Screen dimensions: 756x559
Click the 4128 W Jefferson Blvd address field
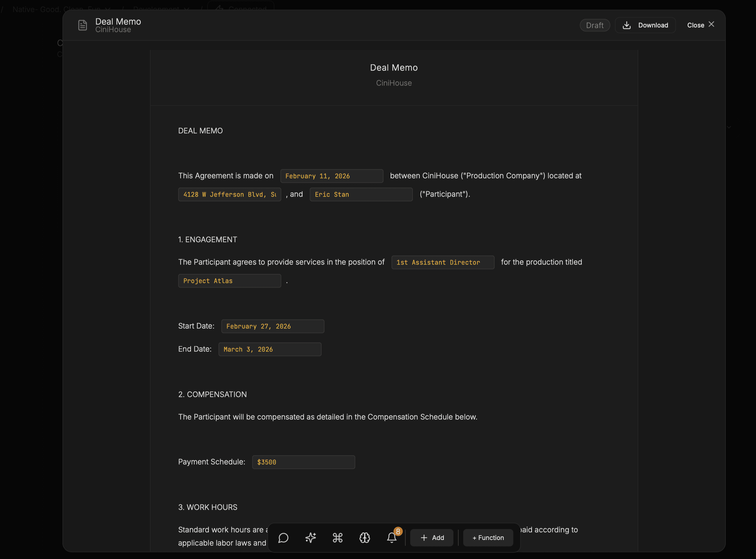(229, 195)
